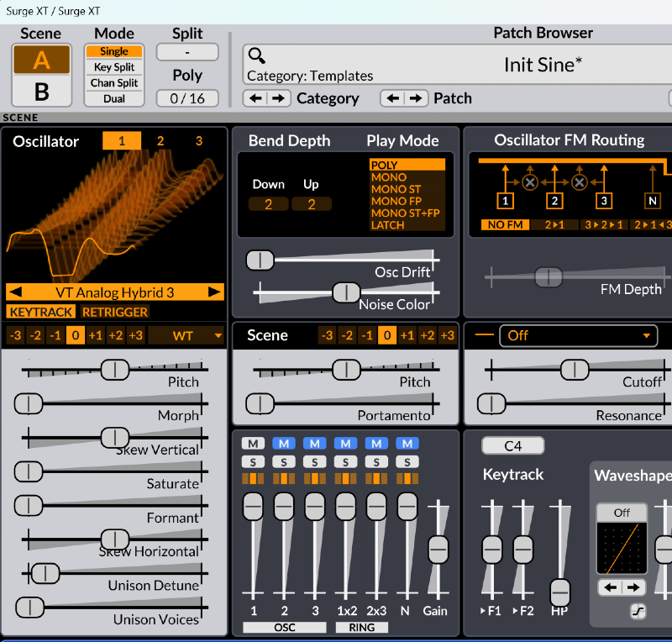The image size is (672, 642).
Task: Unmute the 1x2 ring mod channel
Action: [x=345, y=444]
